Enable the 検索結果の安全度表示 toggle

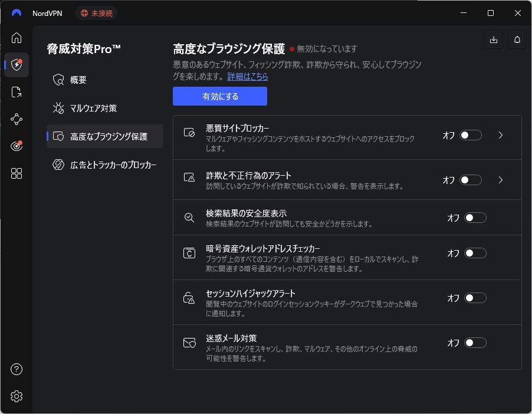[x=475, y=218]
